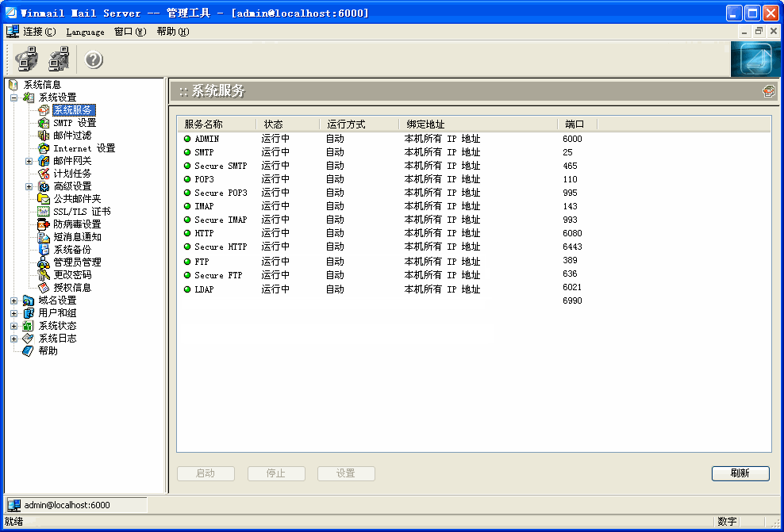Select the Secure SMTP service row
The width and height of the screenshot is (784, 532).
pyautogui.click(x=220, y=166)
